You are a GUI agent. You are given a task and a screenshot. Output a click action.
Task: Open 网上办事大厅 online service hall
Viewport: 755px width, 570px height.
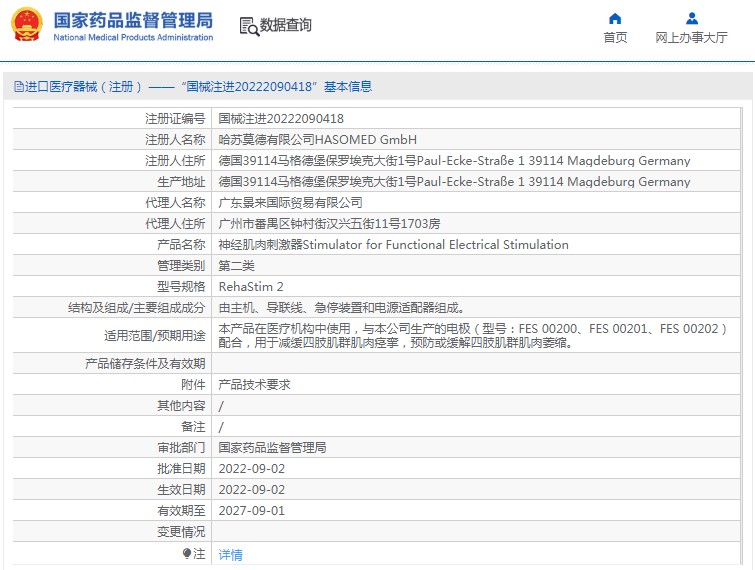691,38
